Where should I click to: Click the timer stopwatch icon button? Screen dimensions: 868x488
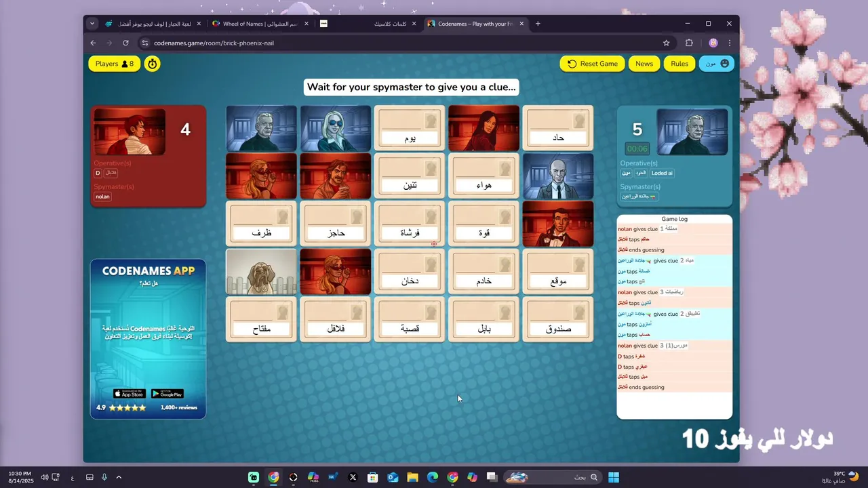[x=153, y=64]
